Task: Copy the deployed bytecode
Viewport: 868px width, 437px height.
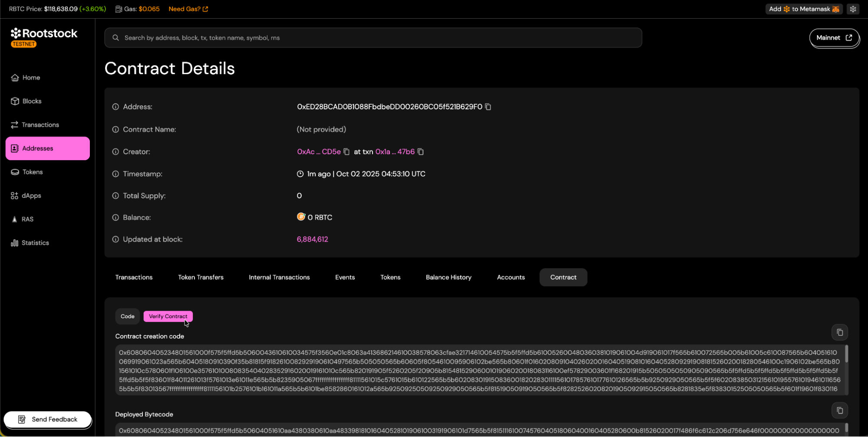Action: [x=839, y=411]
